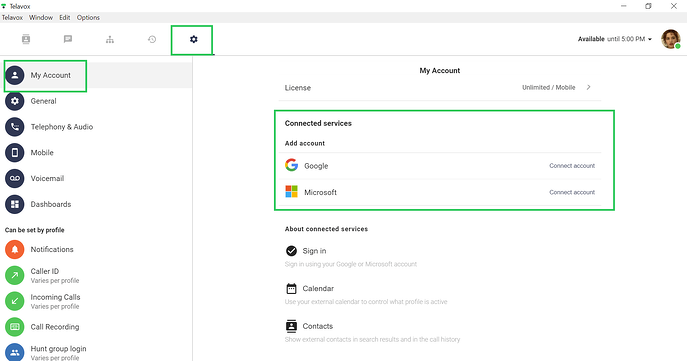Image resolution: width=687 pixels, height=361 pixels.
Task: Click the Mobile phone icon in sidebar
Action: [x=14, y=152]
